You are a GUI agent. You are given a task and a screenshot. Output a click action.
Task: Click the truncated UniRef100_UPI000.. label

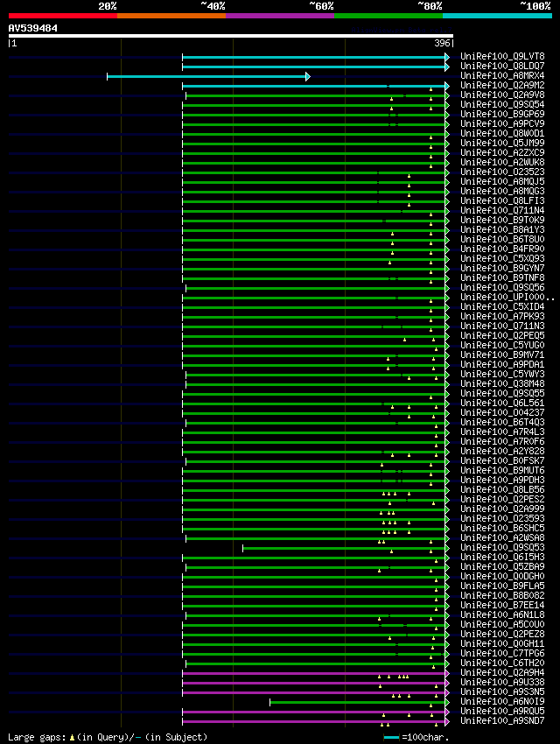click(507, 297)
